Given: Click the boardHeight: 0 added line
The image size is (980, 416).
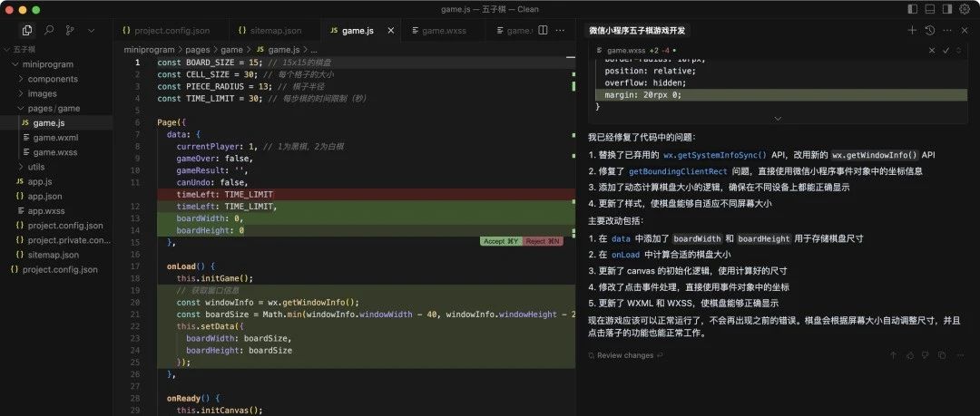Looking at the screenshot, I should [366, 230].
